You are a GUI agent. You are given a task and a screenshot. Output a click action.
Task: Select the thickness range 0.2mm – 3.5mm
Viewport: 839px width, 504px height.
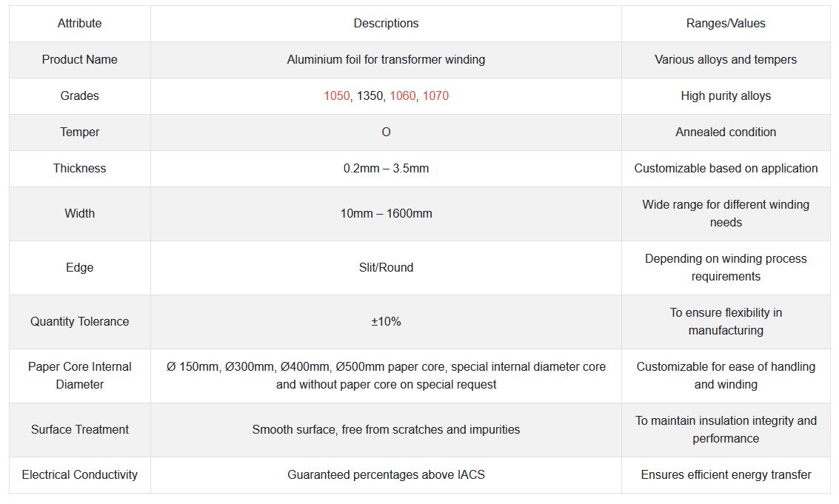pyautogui.click(x=386, y=169)
